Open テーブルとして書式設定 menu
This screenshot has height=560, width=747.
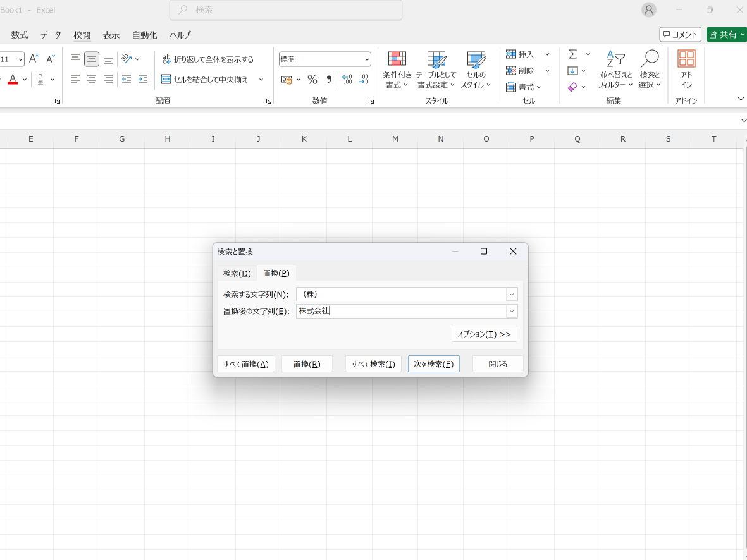pos(436,70)
